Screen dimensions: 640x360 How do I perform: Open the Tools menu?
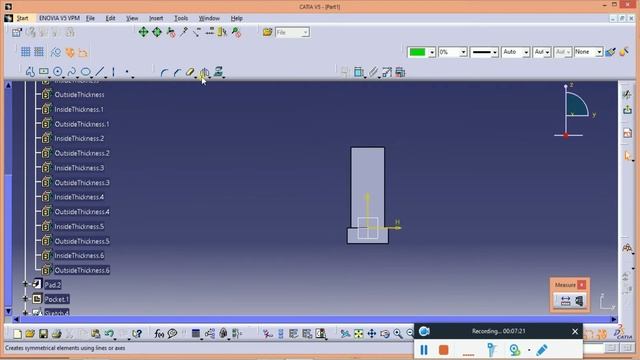point(181,18)
